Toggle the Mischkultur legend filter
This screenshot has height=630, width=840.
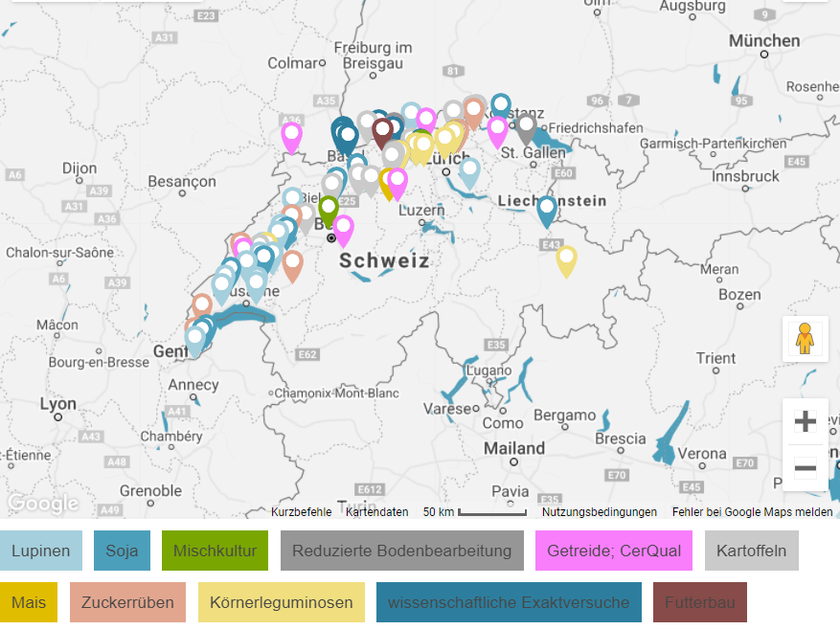(215, 551)
